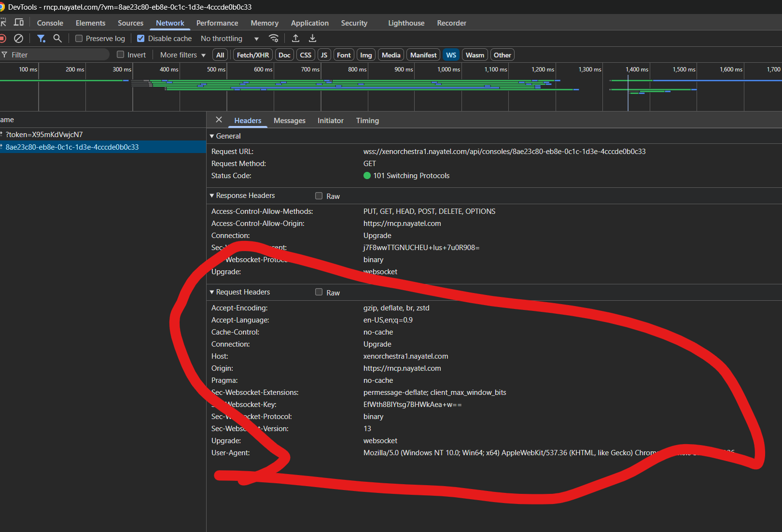The width and height of the screenshot is (782, 532).
Task: Filter requests by Other
Action: pyautogui.click(x=502, y=55)
